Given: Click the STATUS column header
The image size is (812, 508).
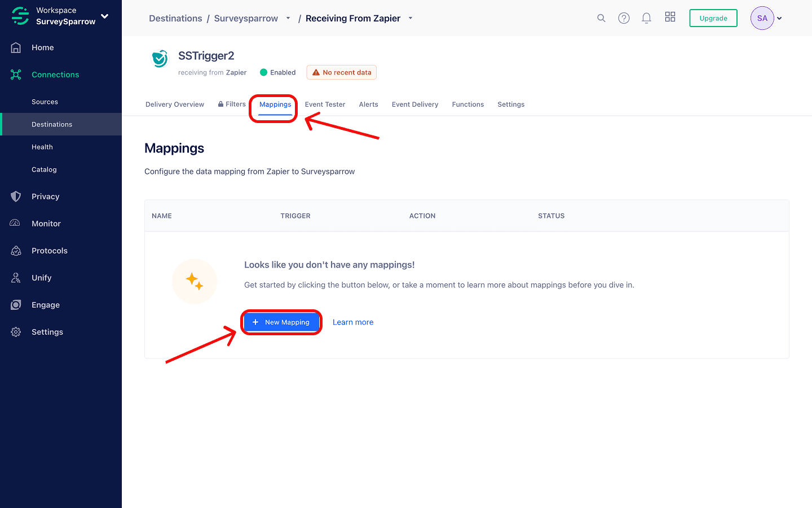Looking at the screenshot, I should click(551, 216).
